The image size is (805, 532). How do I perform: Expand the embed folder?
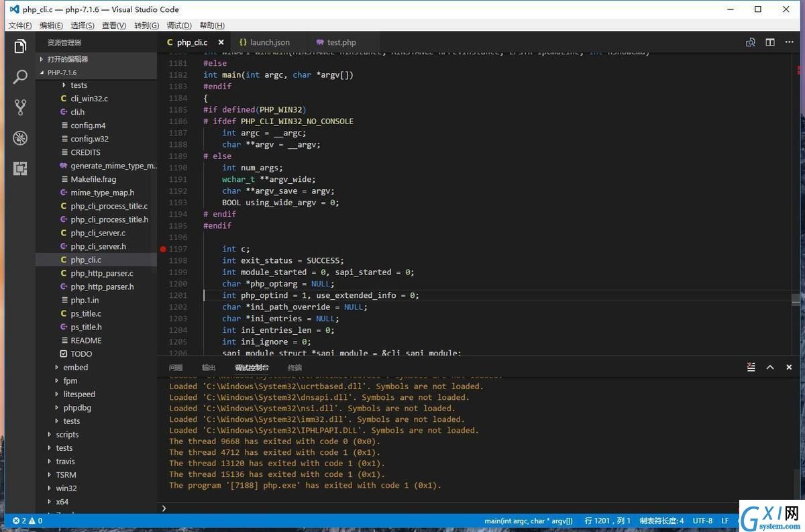(x=96, y=367)
